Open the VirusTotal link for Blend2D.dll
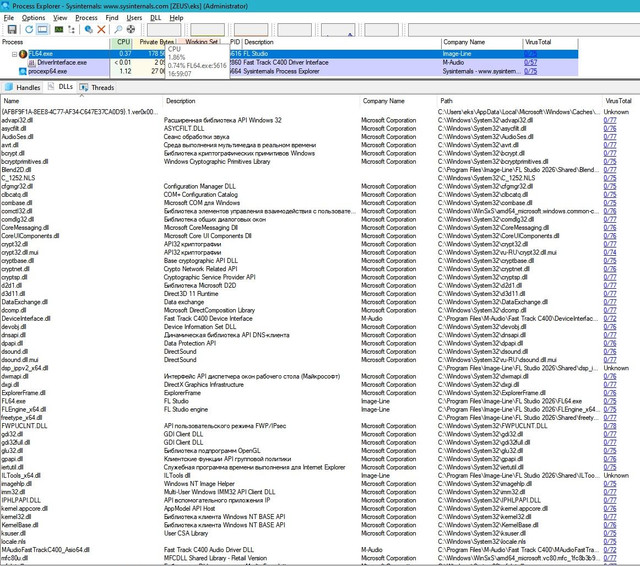Image resolution: width=640 pixels, height=566 pixels. 610,170
